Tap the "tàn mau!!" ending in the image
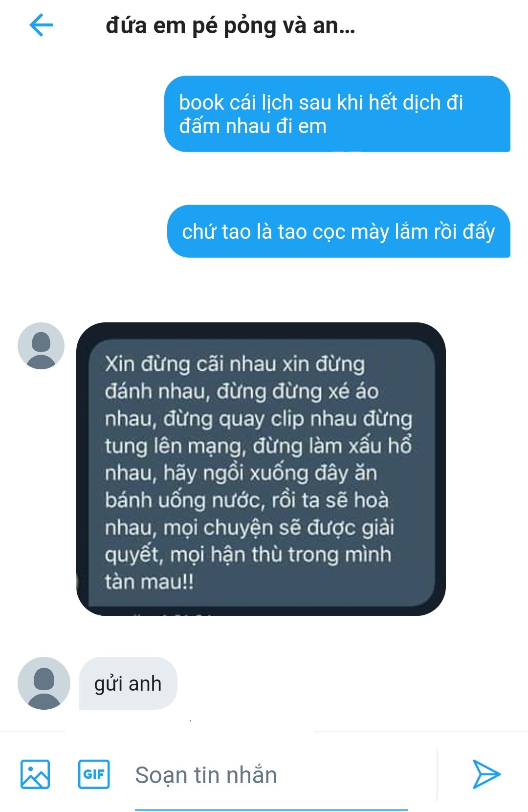Screen dimensions: 528x812 [x=149, y=582]
